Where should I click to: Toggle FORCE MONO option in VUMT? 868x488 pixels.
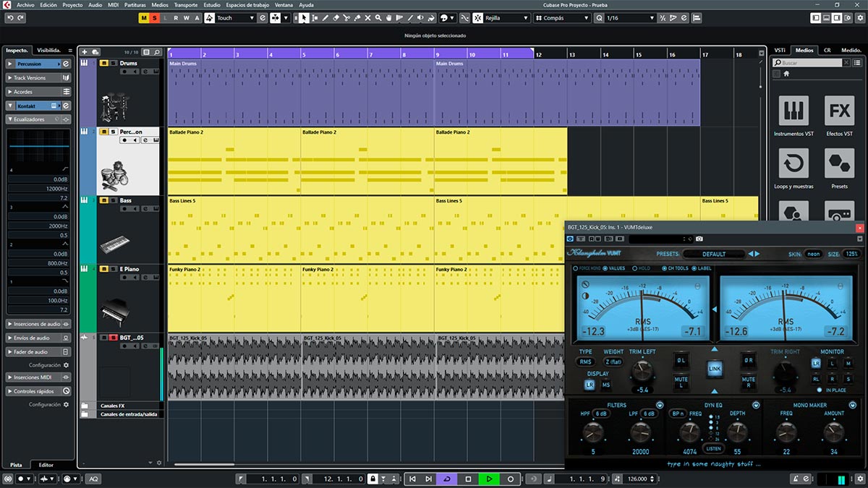pos(587,268)
